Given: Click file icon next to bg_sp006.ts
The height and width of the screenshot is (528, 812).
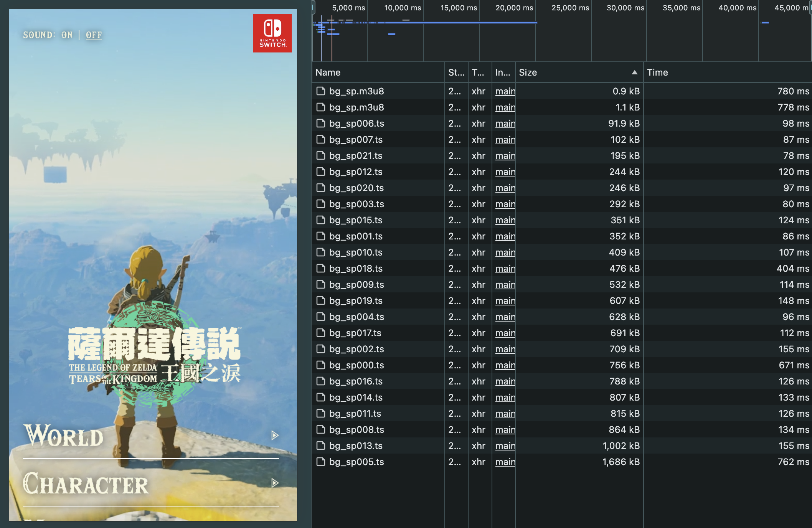Looking at the screenshot, I should point(320,123).
